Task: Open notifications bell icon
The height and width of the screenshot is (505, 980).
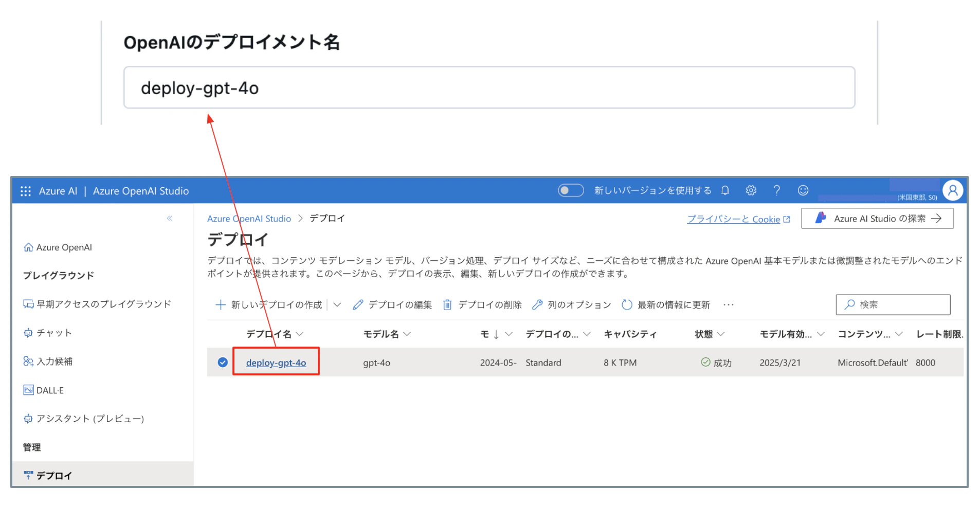Action: click(725, 191)
